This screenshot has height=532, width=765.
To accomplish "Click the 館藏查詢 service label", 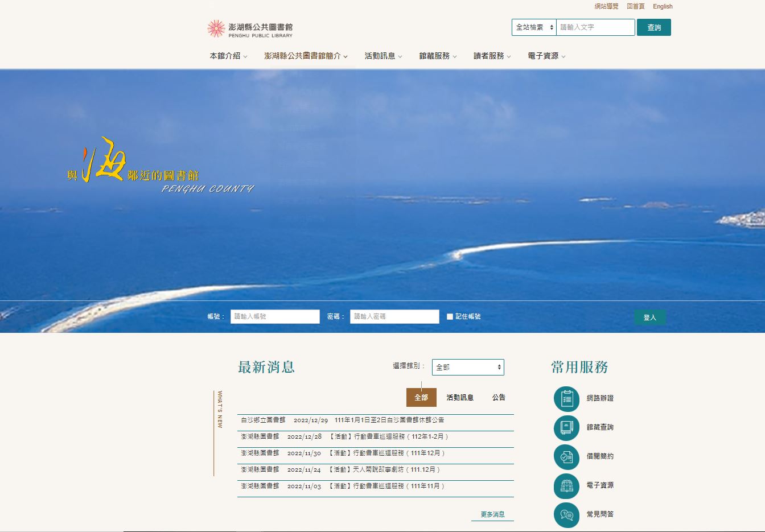I will coord(600,427).
